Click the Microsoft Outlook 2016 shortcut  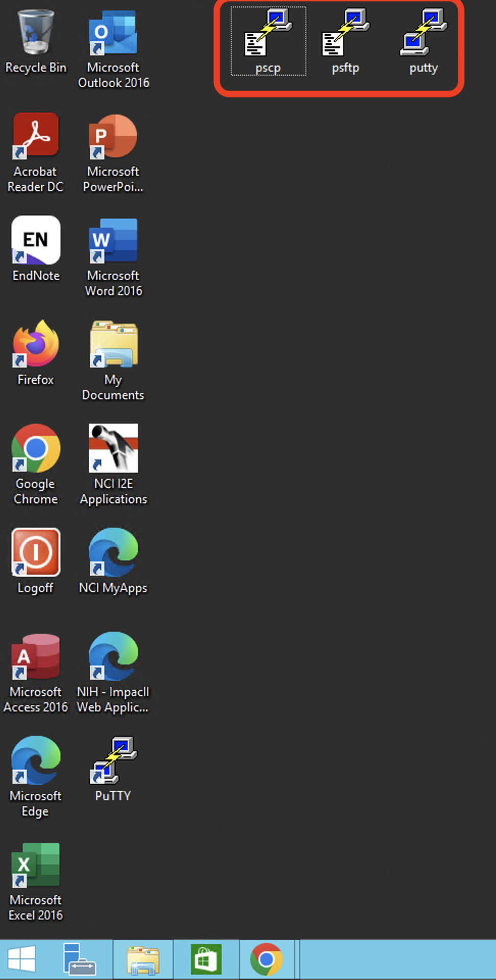tap(113, 34)
